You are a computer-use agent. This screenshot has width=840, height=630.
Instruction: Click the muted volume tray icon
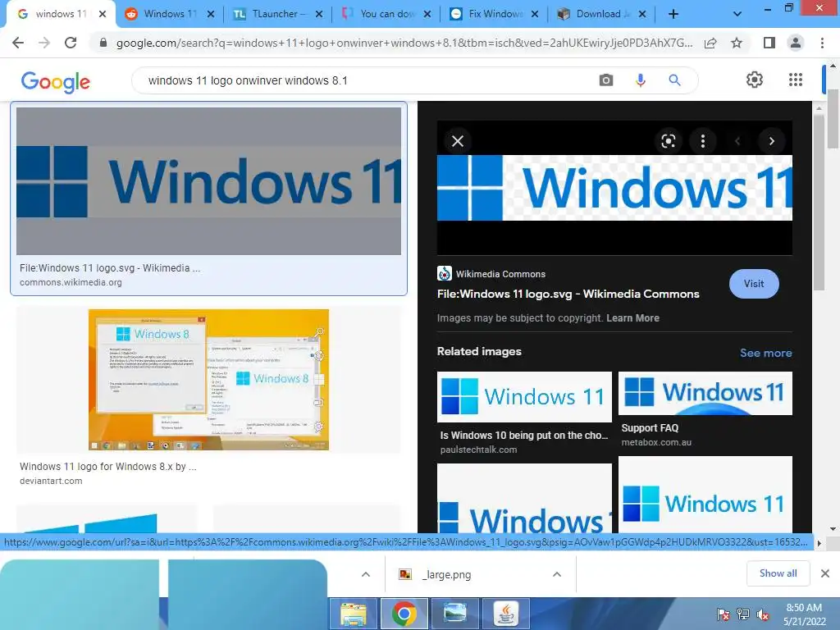pyautogui.click(x=763, y=614)
